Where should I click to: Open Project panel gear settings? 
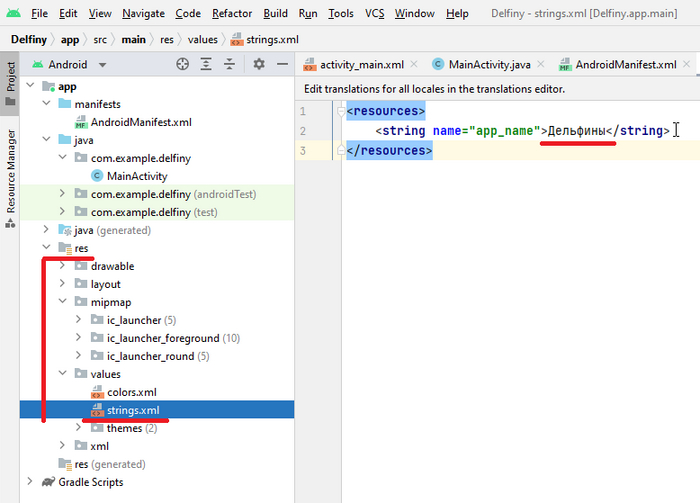click(x=258, y=64)
